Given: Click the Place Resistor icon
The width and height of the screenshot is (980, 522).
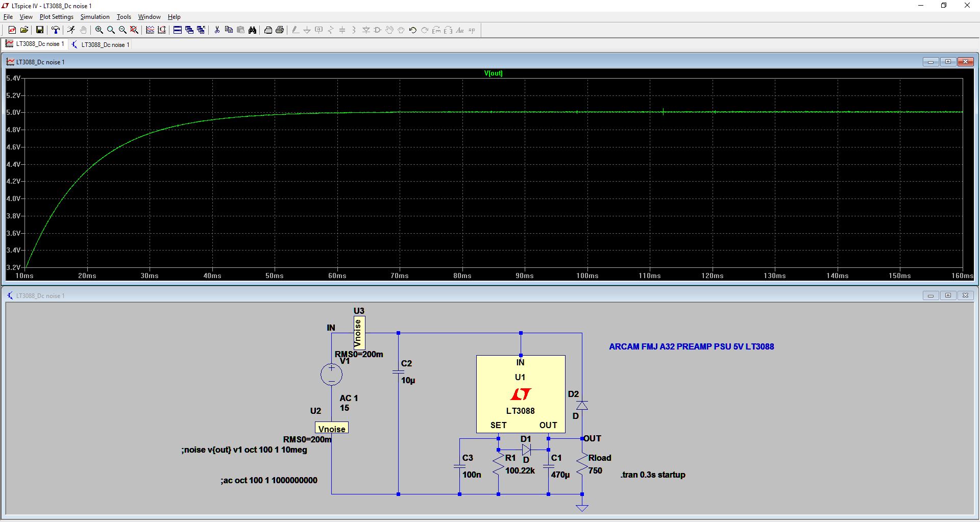Looking at the screenshot, I should (x=331, y=30).
